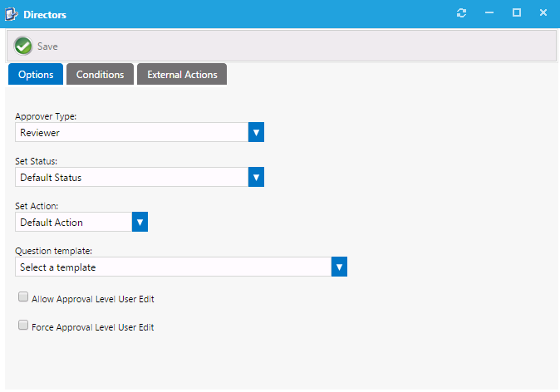Open the Set Status dropdown arrow
This screenshot has height=392, width=560.
point(256,177)
